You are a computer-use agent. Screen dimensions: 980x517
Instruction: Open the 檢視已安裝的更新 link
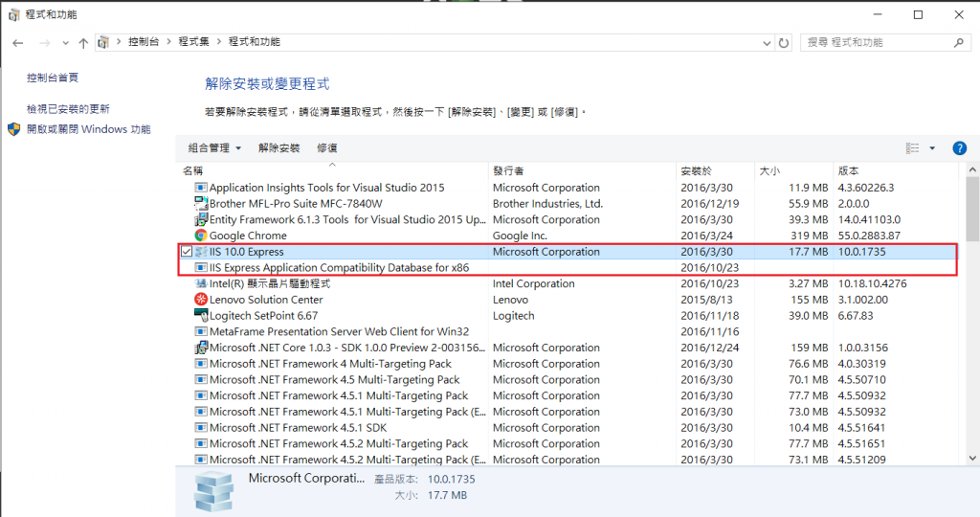point(68,109)
